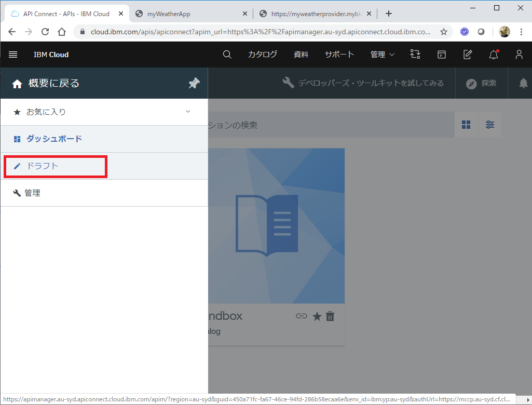Switch to the myweatherprovider tab
The image size is (532, 405).
coord(316,14)
